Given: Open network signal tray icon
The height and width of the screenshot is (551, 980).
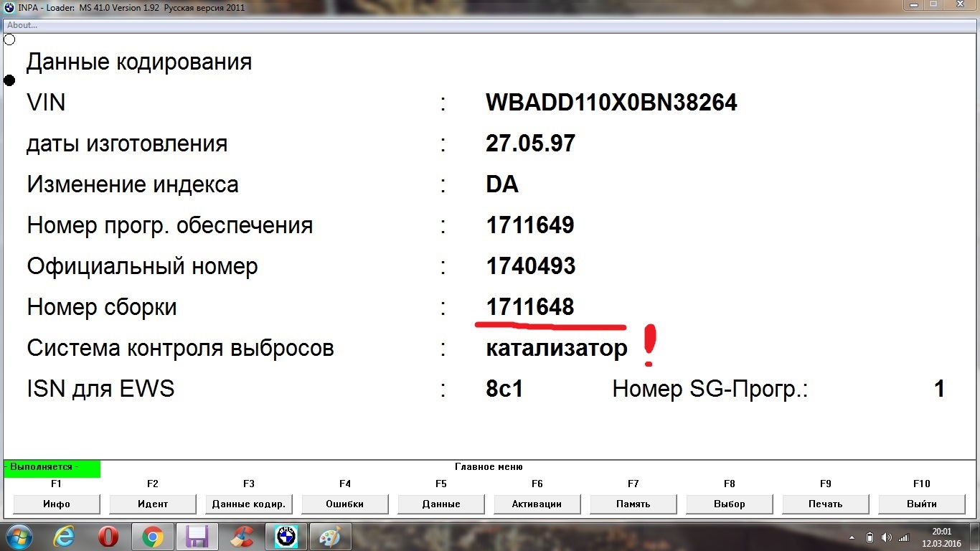Looking at the screenshot, I should pyautogui.click(x=904, y=537).
